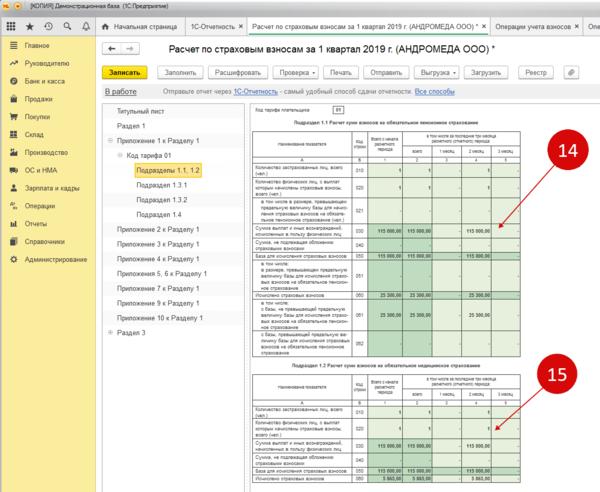Open Склад section in sidebar
Image resolution: width=600 pixels, height=492 pixels.
coord(34,135)
